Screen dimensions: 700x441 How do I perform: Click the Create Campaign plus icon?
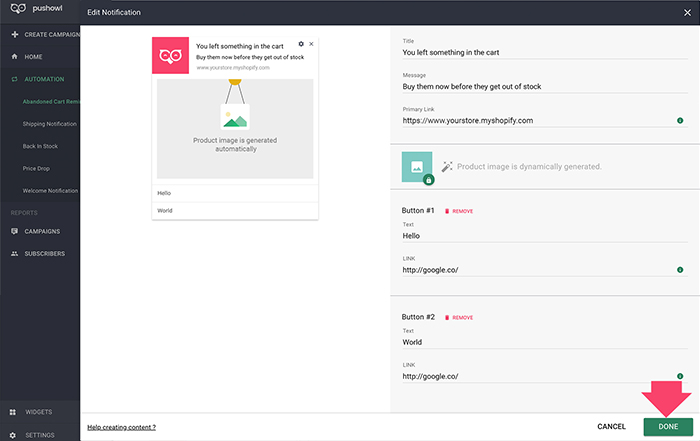point(15,34)
